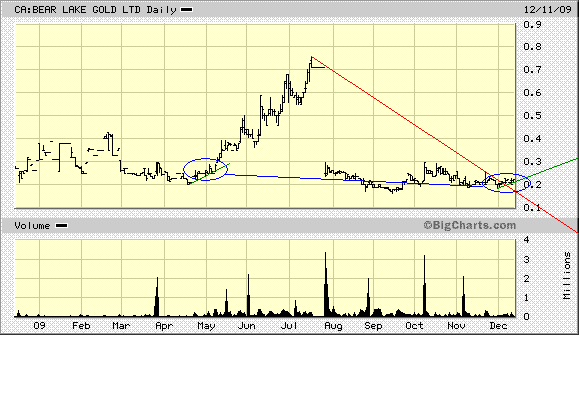
Task: Click the black legend marker beside 'Daily'
Action: (x=186, y=10)
